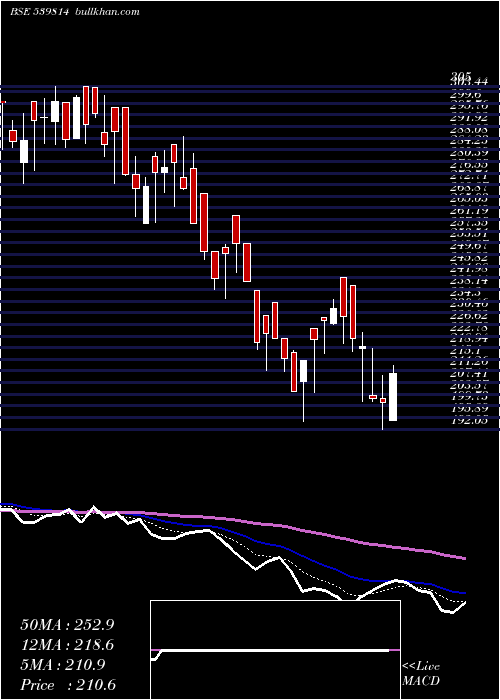Select the 5MA : 210.9 reading

pyautogui.click(x=63, y=665)
